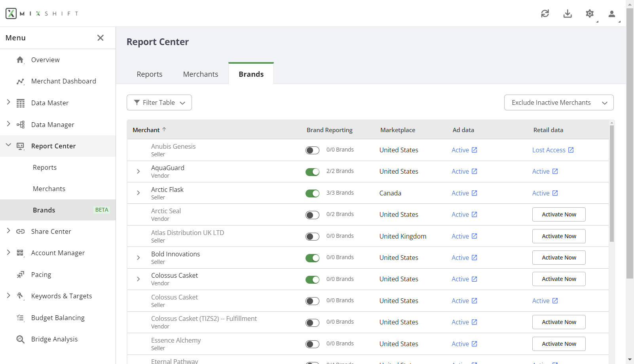
Task: Click the Pacing icon in sidebar
Action: point(20,275)
